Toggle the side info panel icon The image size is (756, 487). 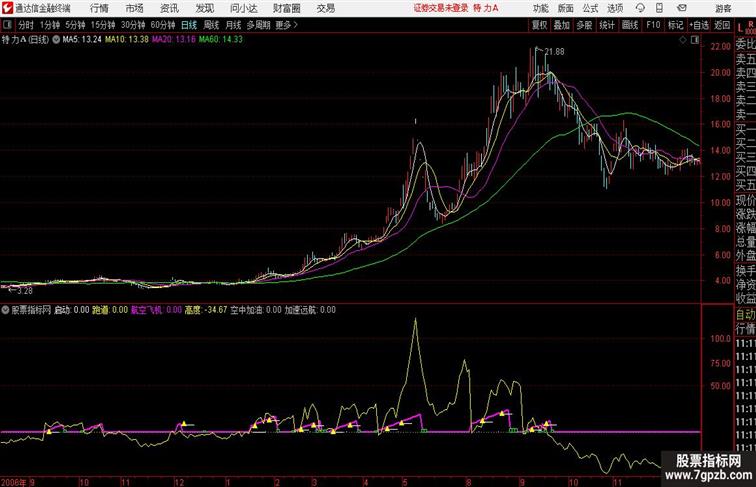[x=695, y=40]
